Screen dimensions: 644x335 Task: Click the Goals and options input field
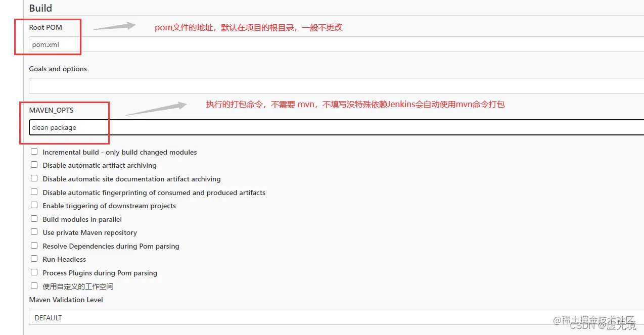[336, 86]
